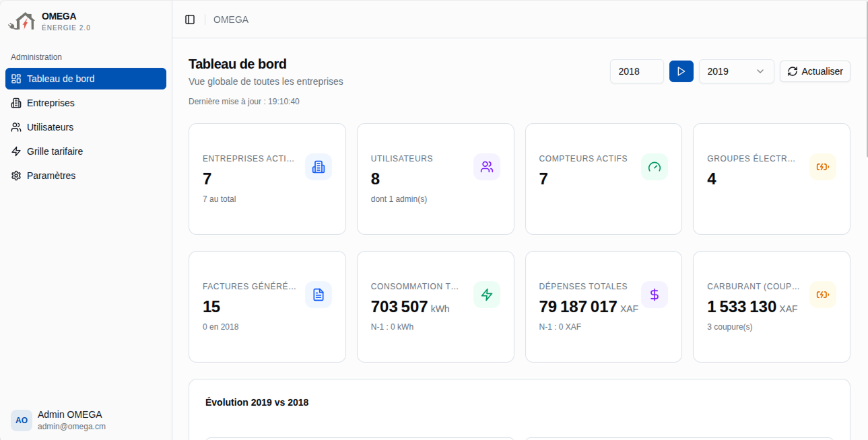Open Grille tarifaire in the sidebar

(x=86, y=151)
